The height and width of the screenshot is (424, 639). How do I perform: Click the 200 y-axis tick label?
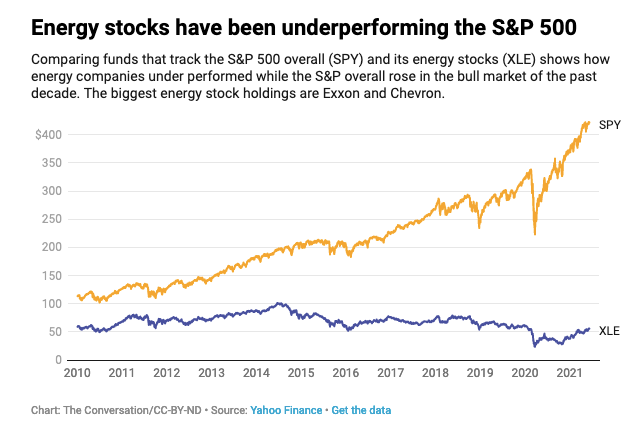click(x=52, y=247)
